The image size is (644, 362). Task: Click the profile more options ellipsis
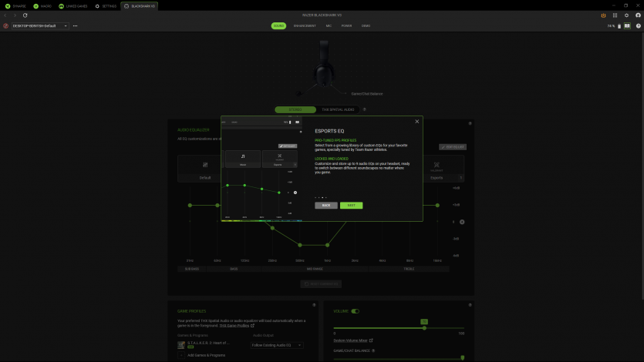point(75,25)
